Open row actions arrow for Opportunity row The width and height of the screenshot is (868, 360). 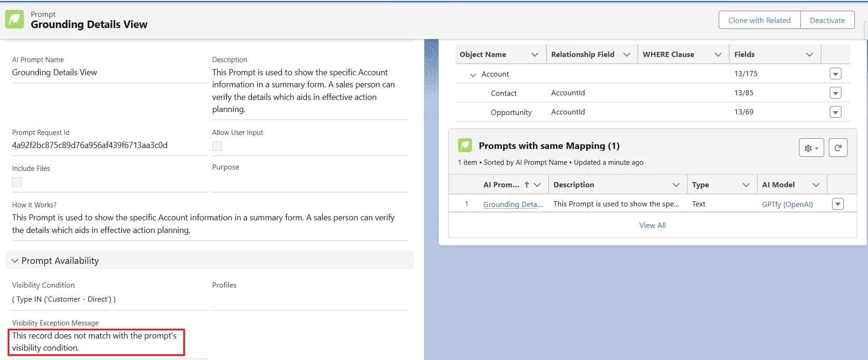pos(835,112)
